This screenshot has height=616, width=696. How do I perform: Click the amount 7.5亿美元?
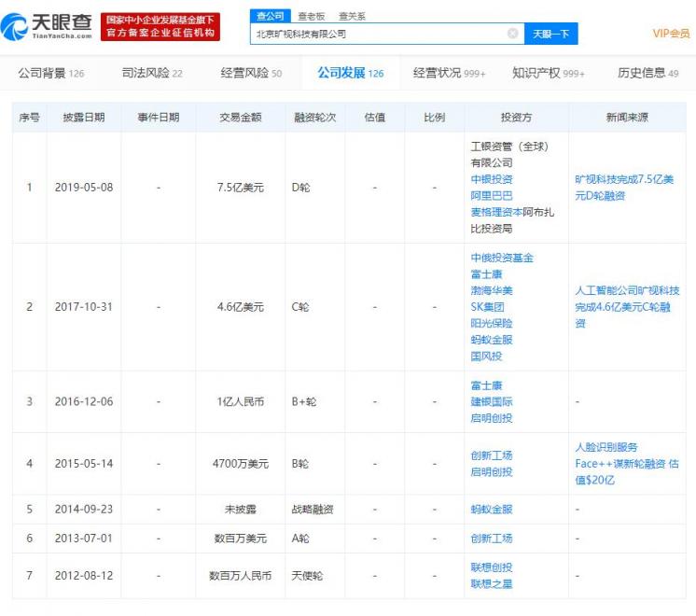pos(241,188)
